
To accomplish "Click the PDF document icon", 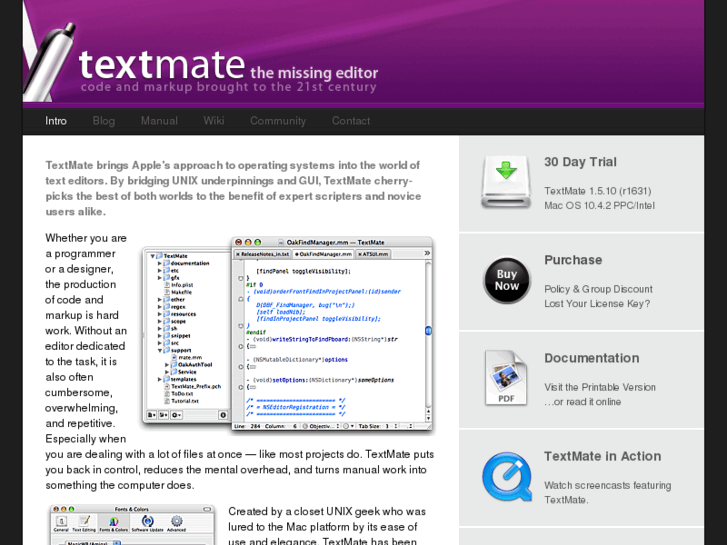I will coord(506,378).
